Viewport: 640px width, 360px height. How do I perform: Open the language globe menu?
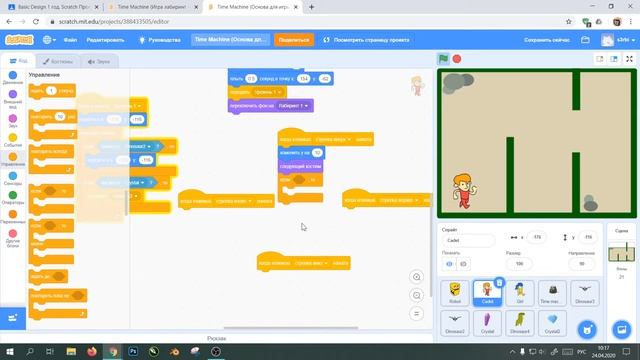click(x=49, y=40)
